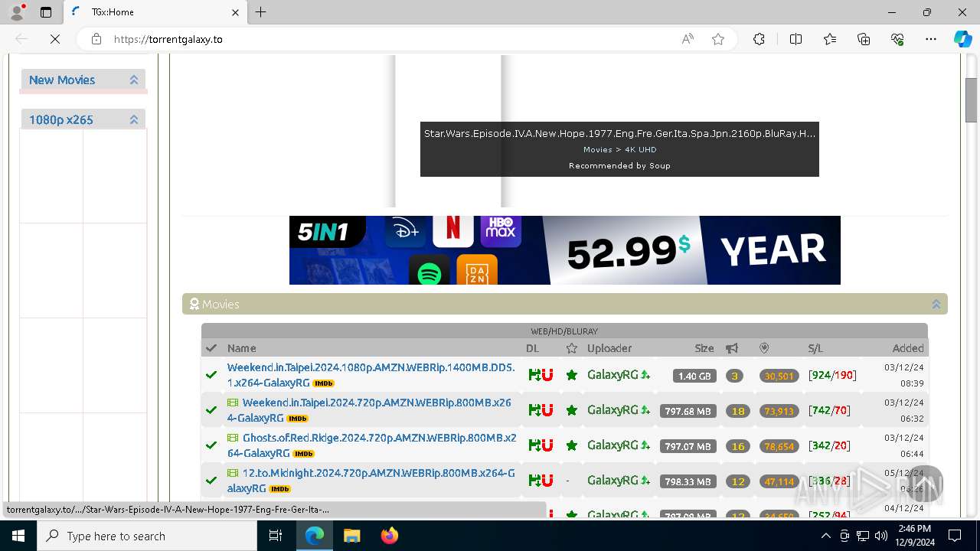Sort table by Uploader column
This screenshot has height=551, width=980.
pos(609,348)
